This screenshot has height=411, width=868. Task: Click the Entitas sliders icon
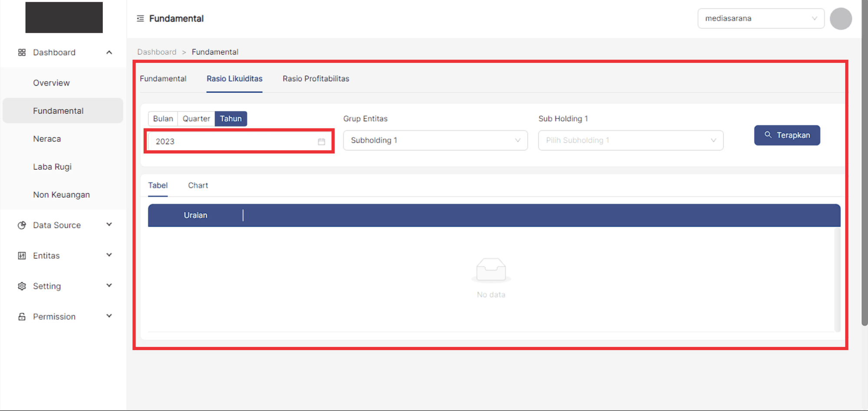click(22, 256)
